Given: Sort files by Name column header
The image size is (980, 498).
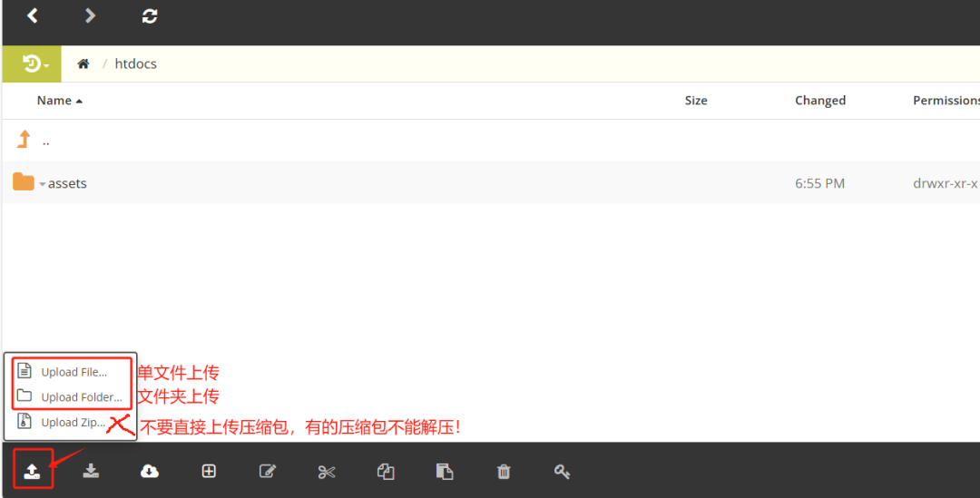Looking at the screenshot, I should tap(54, 101).
